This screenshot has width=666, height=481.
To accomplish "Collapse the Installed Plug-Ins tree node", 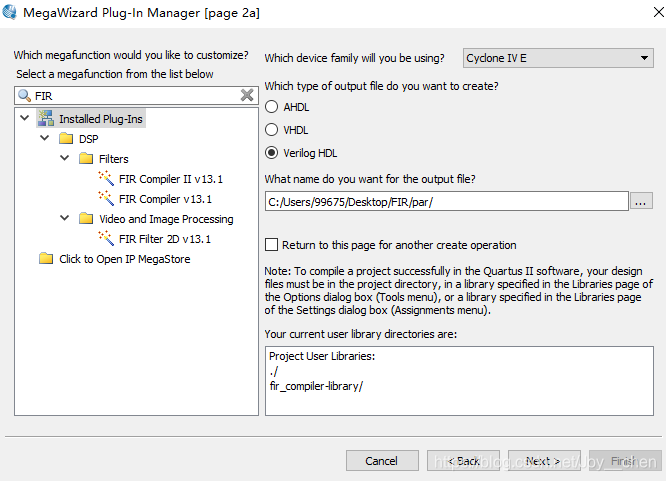I will click(x=25, y=118).
